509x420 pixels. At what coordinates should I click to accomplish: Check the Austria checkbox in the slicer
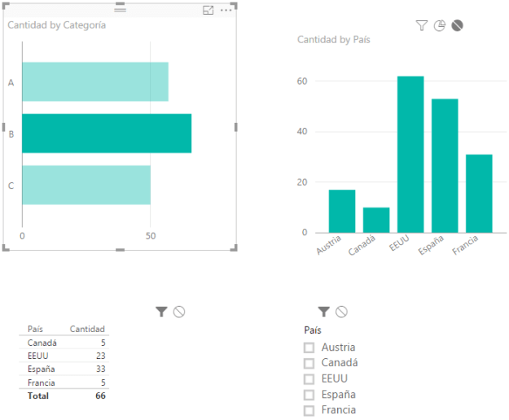[309, 348]
